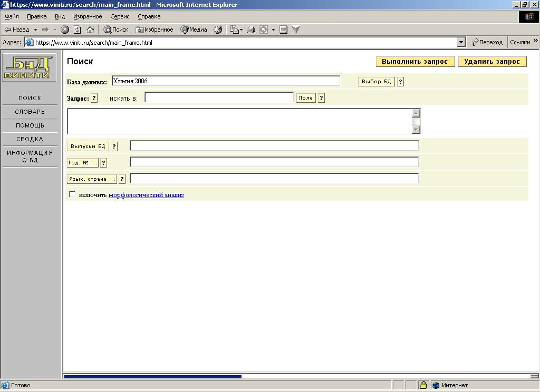540x392 pixels.
Task: Open the Назад button history dropdown arrow
Action: (36, 30)
